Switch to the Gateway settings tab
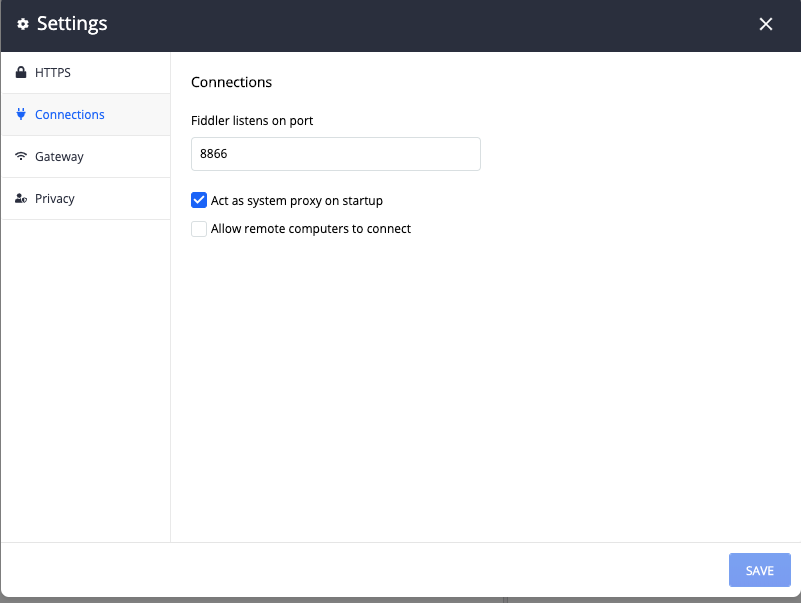Screen dimensions: 801x603 tap(59, 157)
